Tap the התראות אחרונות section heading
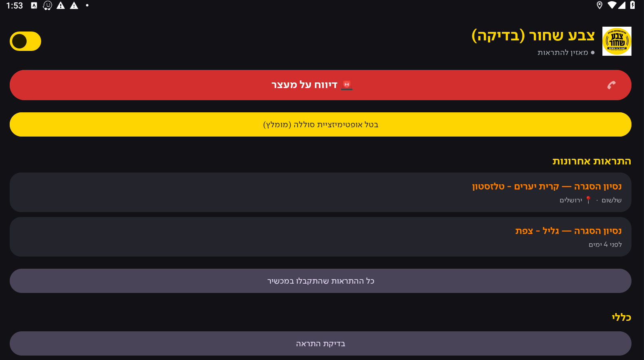This screenshot has width=644, height=360. click(x=592, y=161)
